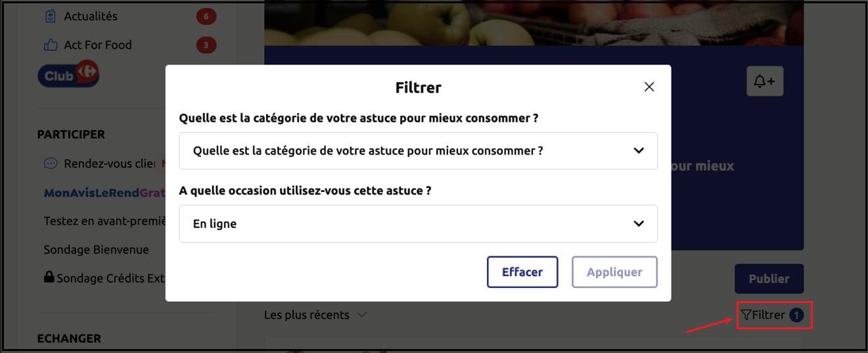Click the red badge showing 6 notifications
This screenshot has height=353, width=868.
[206, 16]
